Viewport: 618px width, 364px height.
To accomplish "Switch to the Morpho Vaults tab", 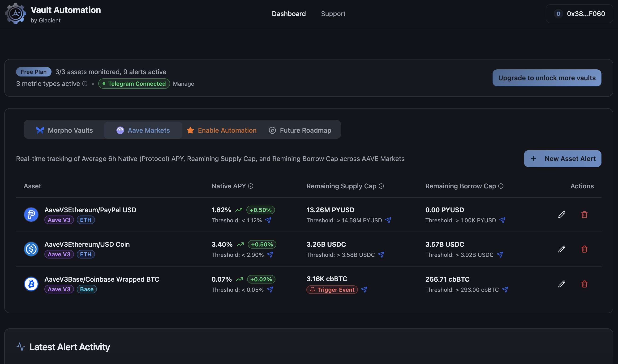I will (x=65, y=130).
